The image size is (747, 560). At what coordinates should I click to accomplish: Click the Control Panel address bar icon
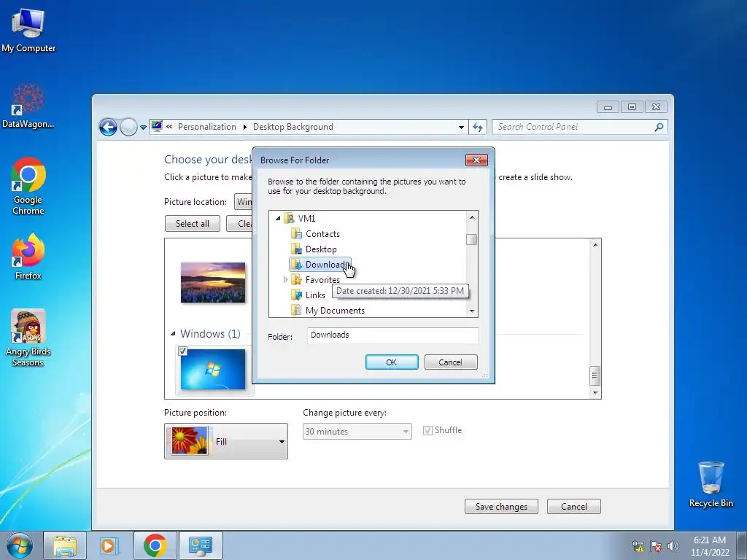tap(157, 126)
